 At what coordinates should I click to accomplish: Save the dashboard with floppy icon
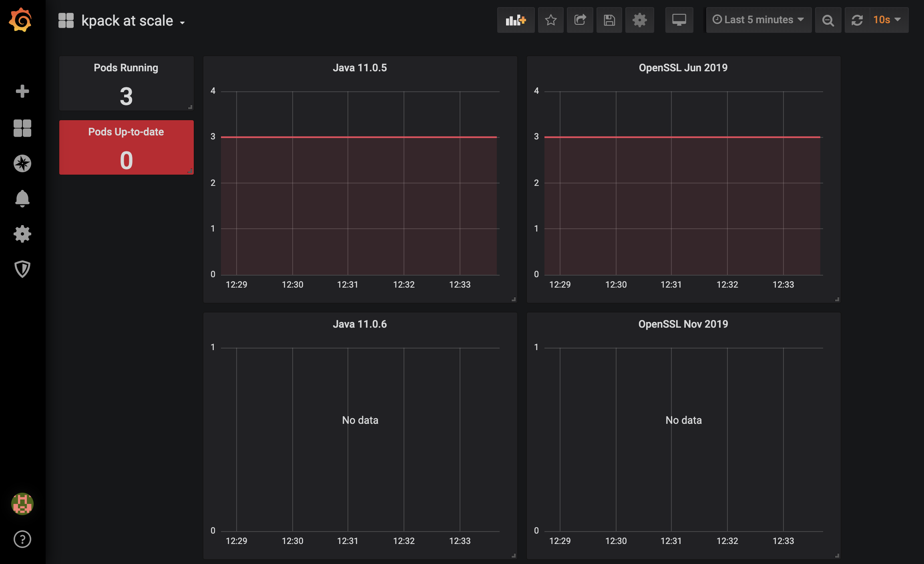pos(609,20)
